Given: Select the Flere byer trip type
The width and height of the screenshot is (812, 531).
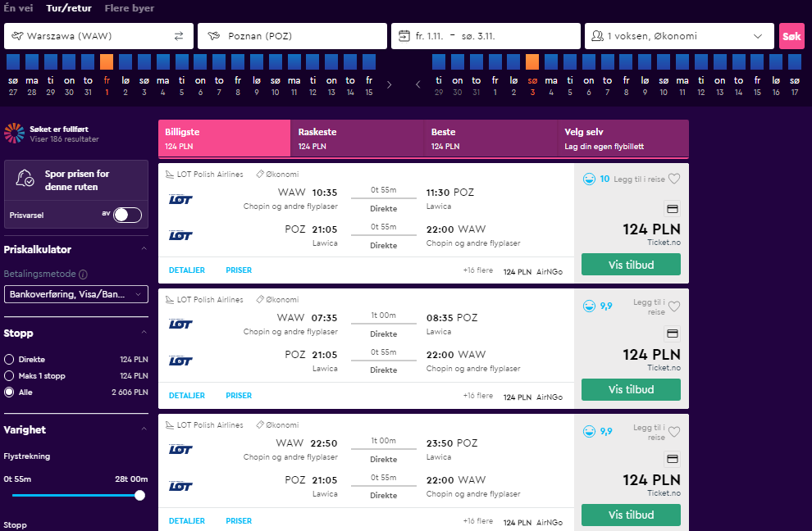Looking at the screenshot, I should [x=130, y=8].
